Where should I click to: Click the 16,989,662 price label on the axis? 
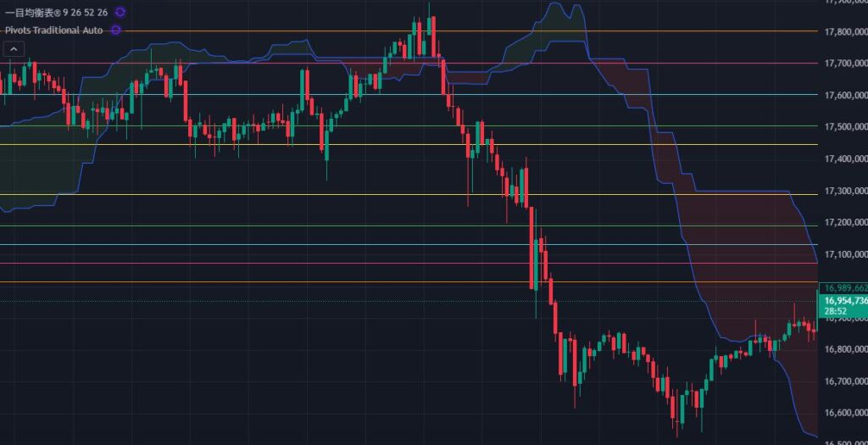843,288
